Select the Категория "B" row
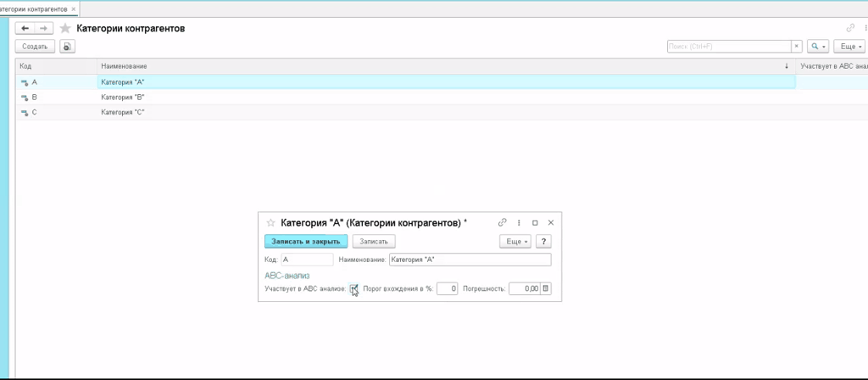Viewport: 868px width, 380px height. click(x=123, y=98)
